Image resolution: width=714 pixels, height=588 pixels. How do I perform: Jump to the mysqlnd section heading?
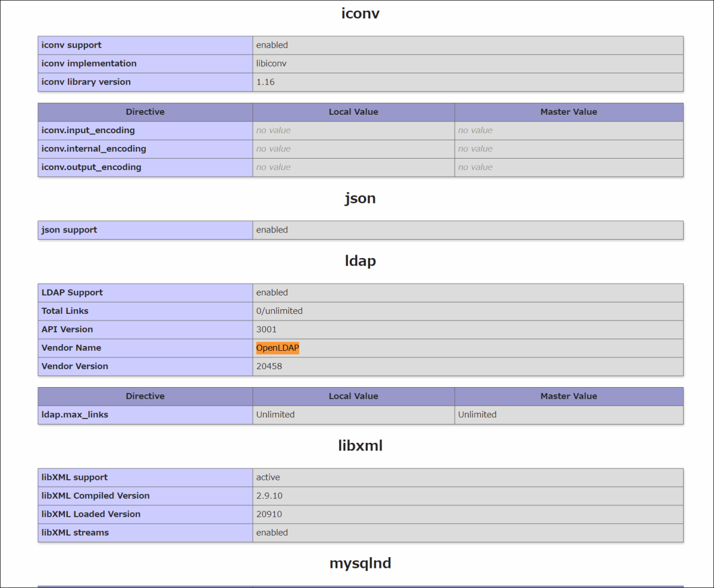point(360,563)
